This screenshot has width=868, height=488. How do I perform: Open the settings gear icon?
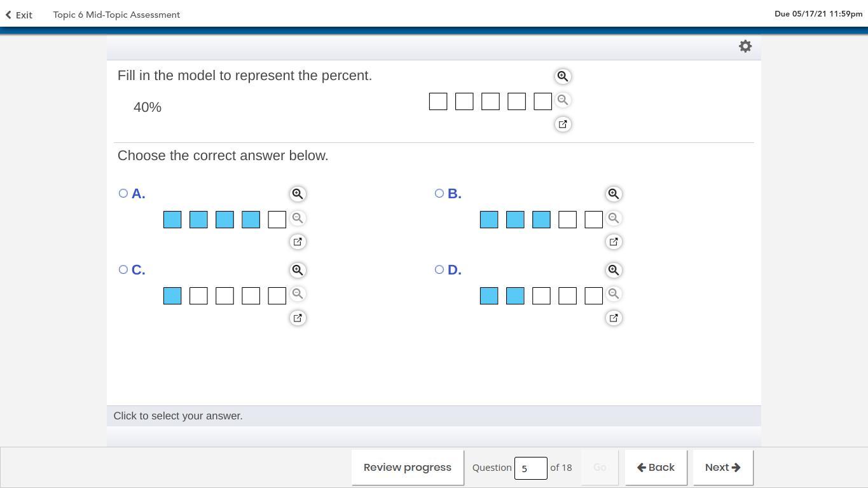click(745, 46)
